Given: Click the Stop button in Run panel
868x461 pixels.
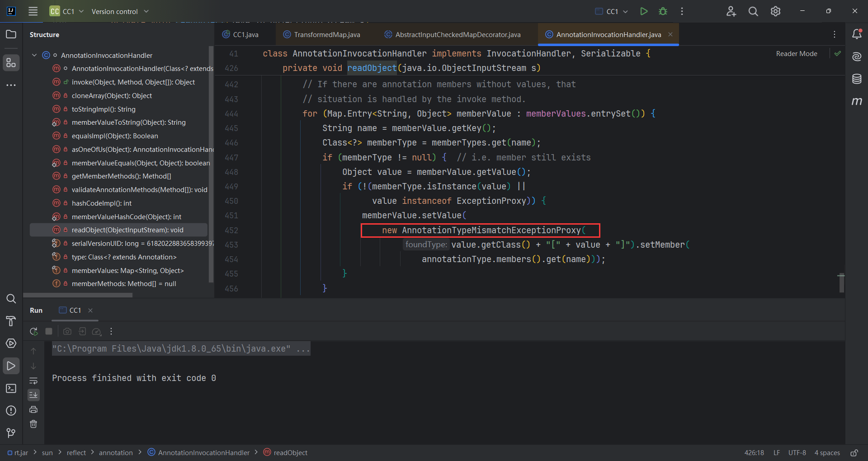Looking at the screenshot, I should pos(49,331).
